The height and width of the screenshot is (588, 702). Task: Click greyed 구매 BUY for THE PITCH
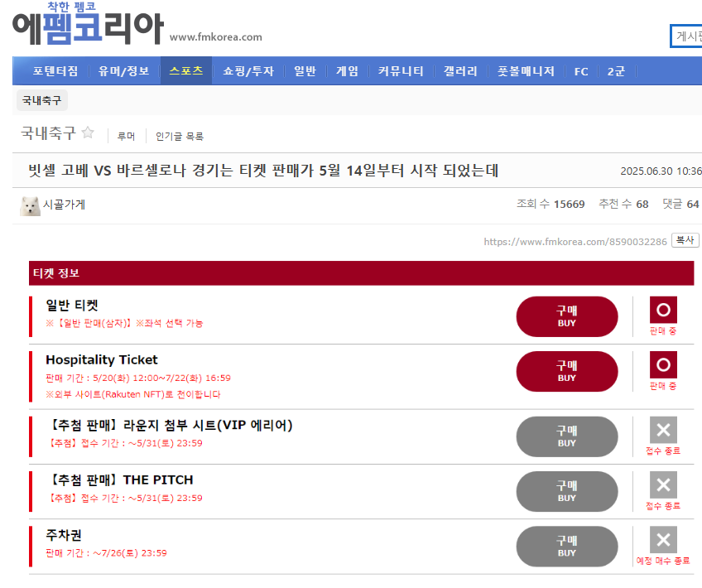tap(567, 492)
